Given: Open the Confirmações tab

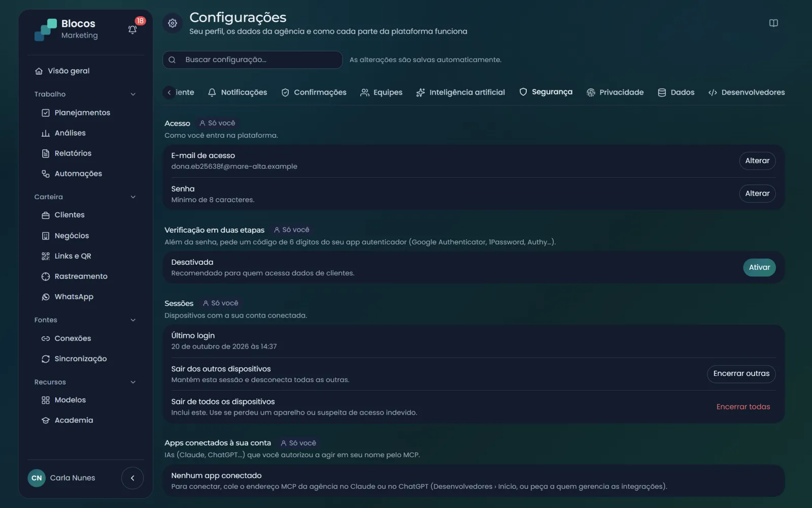Looking at the screenshot, I should pos(314,92).
